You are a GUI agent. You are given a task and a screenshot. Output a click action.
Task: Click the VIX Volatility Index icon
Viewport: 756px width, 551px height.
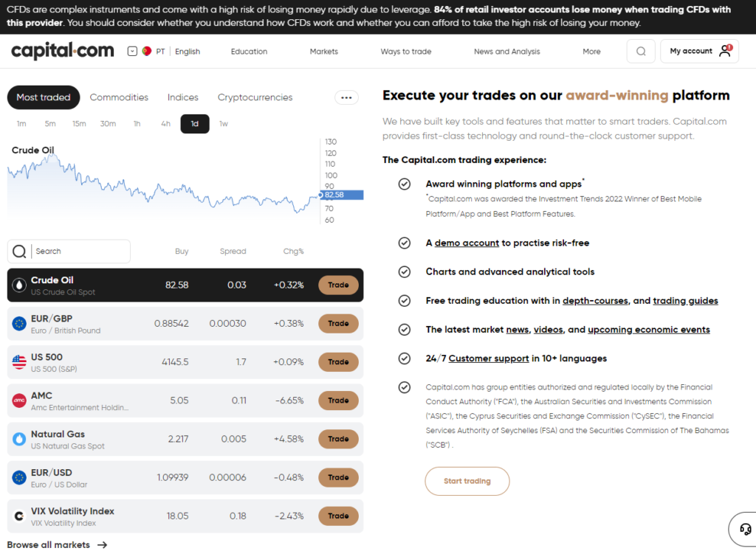tap(18, 516)
